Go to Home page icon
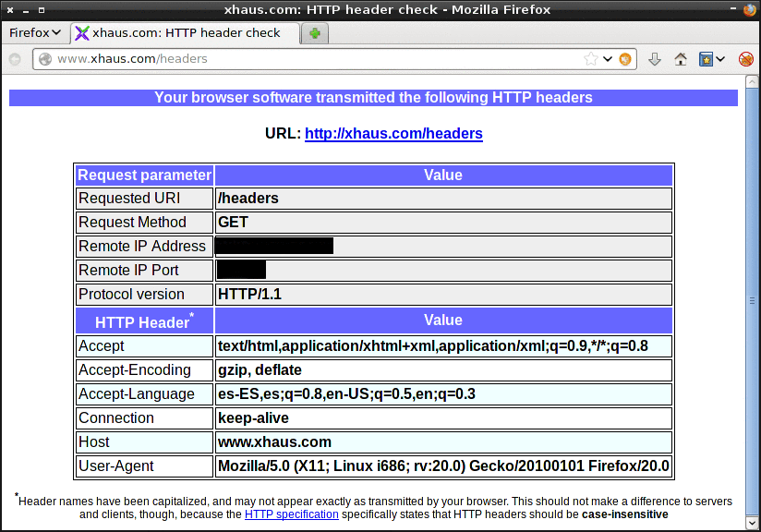 (681, 59)
